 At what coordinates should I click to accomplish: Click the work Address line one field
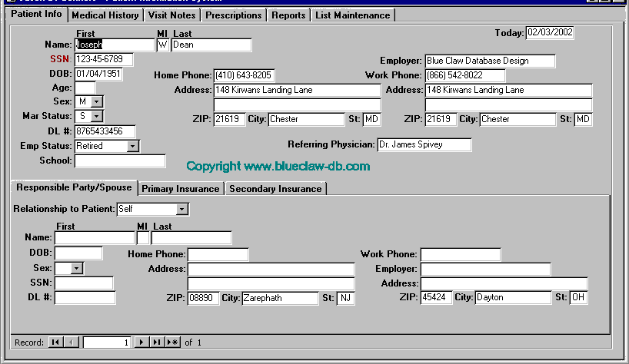tap(508, 90)
